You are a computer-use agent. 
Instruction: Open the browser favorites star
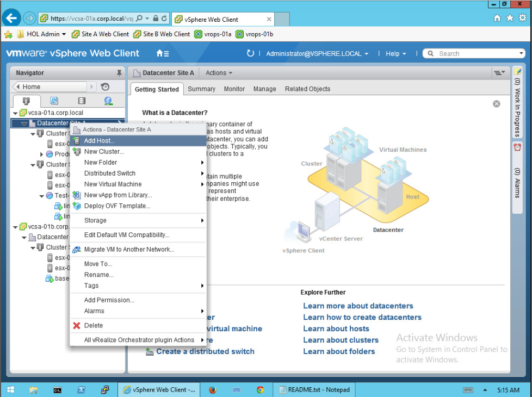[510, 18]
